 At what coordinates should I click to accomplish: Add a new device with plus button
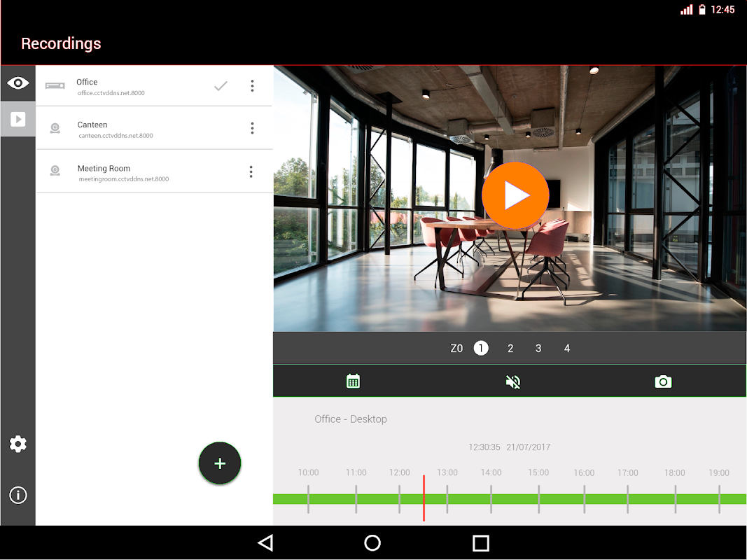tap(220, 463)
